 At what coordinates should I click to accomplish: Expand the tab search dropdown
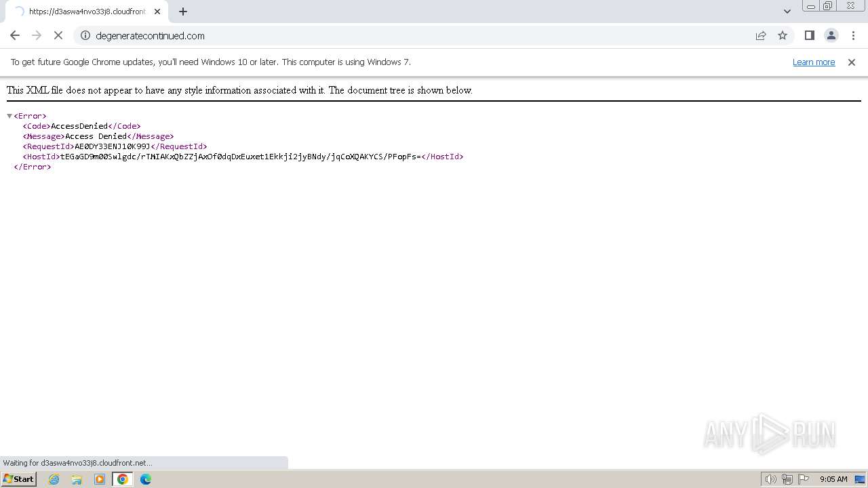787,12
